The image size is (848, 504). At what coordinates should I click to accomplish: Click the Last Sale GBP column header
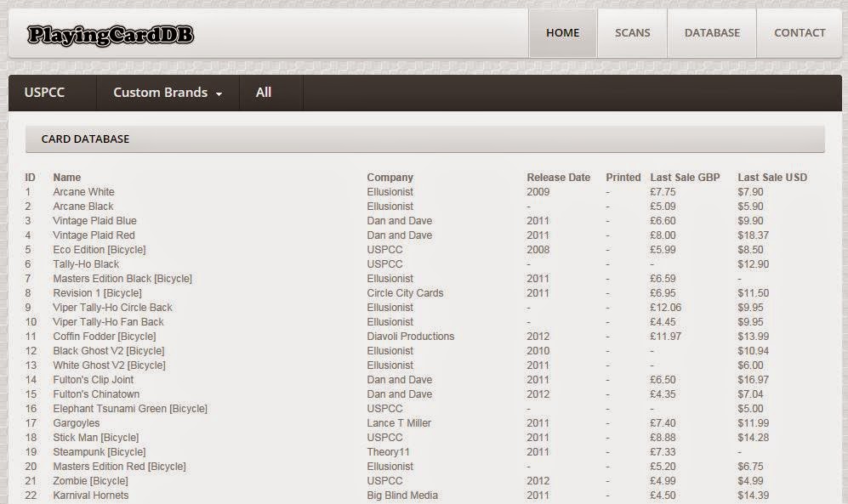click(685, 177)
